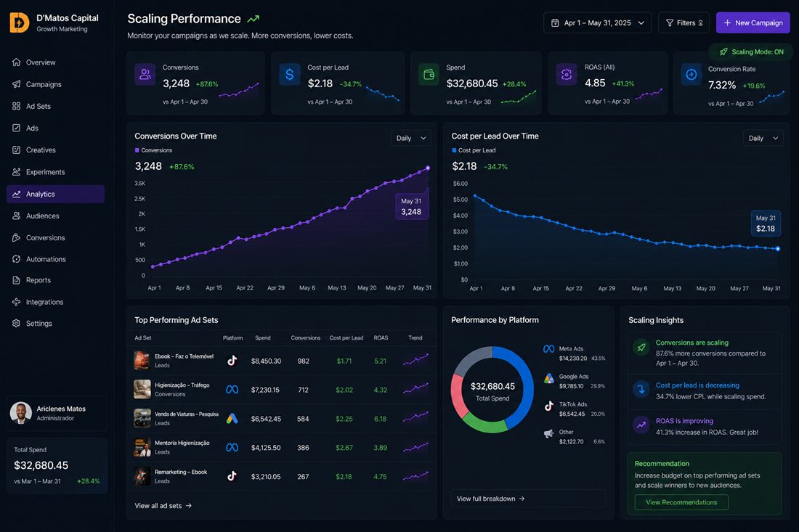Click the Ebook – Faz o Telemóvel thumbnail

tap(142, 361)
